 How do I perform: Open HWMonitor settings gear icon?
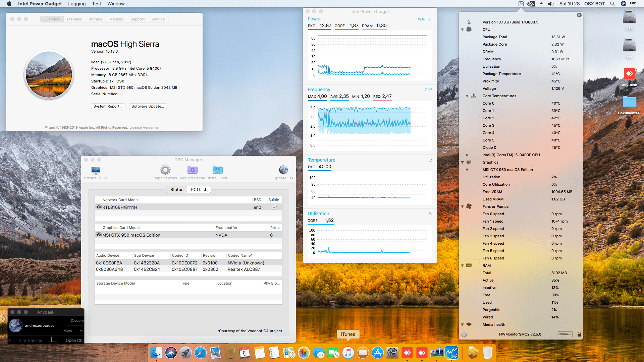464,334
